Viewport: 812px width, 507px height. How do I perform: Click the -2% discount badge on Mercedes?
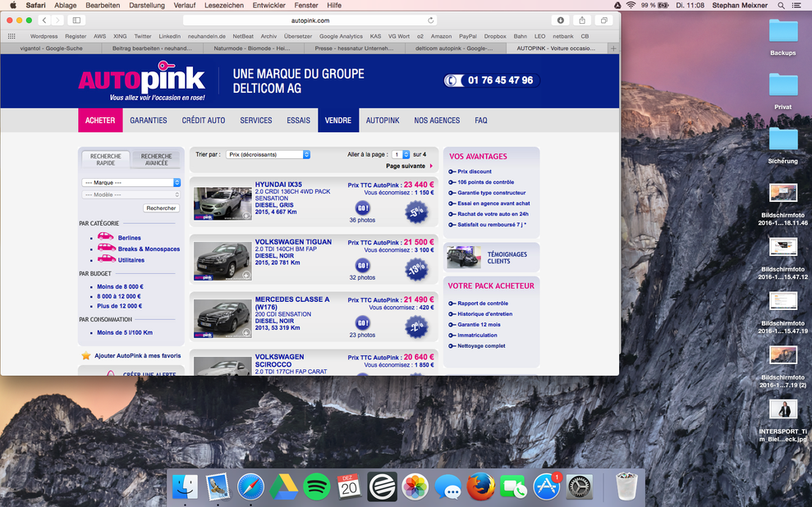416,327
